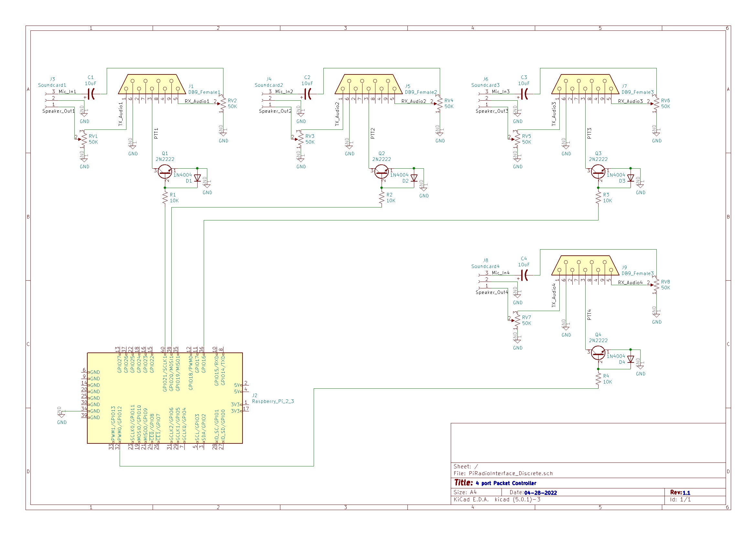Click the Speaker_Out3 net label
This screenshot has width=756, height=535.
492,111
